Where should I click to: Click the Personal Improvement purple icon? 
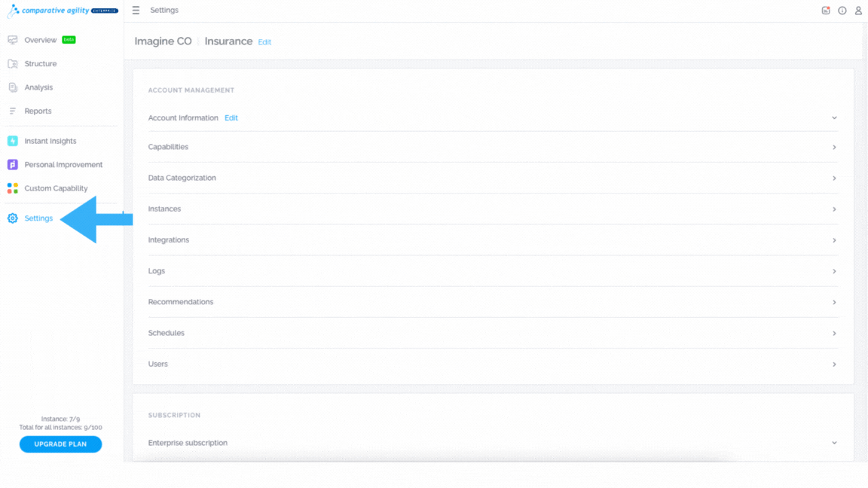click(12, 165)
